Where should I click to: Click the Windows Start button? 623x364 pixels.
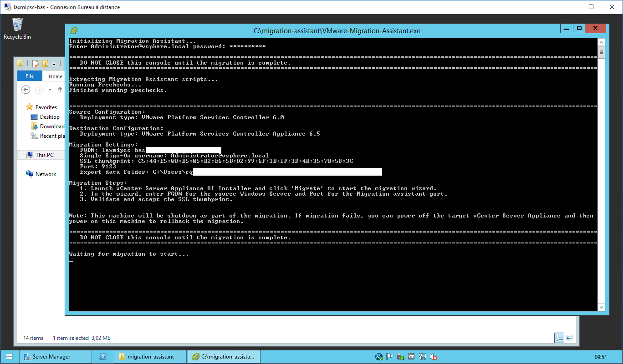coord(9,357)
